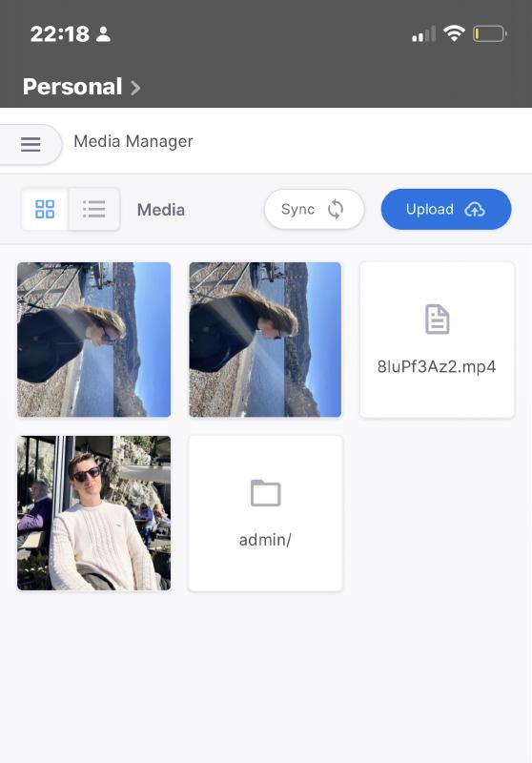Click the Upload cloud icon

point(475,209)
